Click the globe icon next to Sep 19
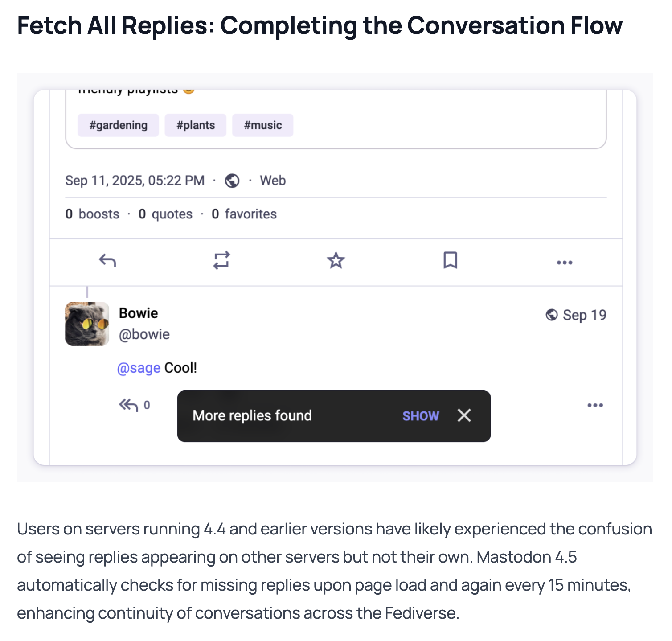This screenshot has height=641, width=672. pos(552,315)
